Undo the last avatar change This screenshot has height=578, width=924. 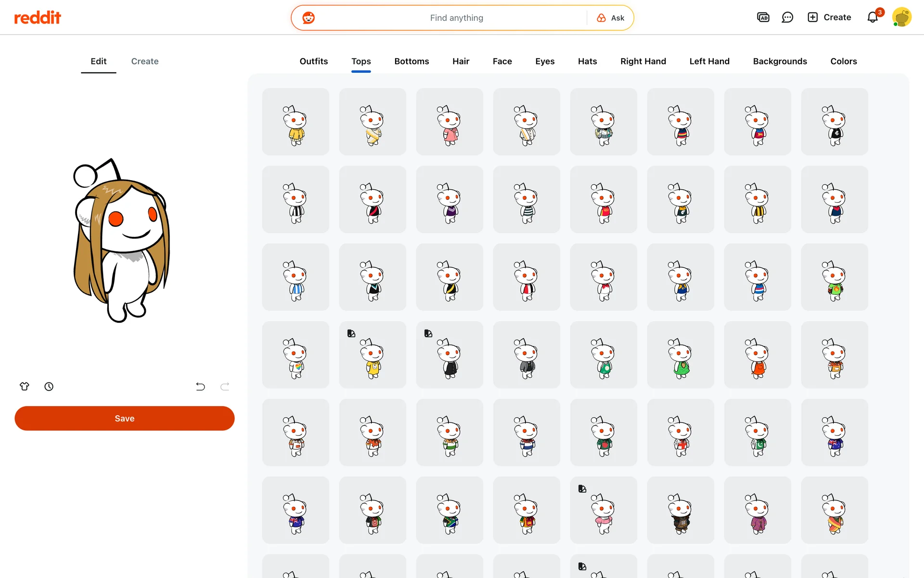point(200,386)
